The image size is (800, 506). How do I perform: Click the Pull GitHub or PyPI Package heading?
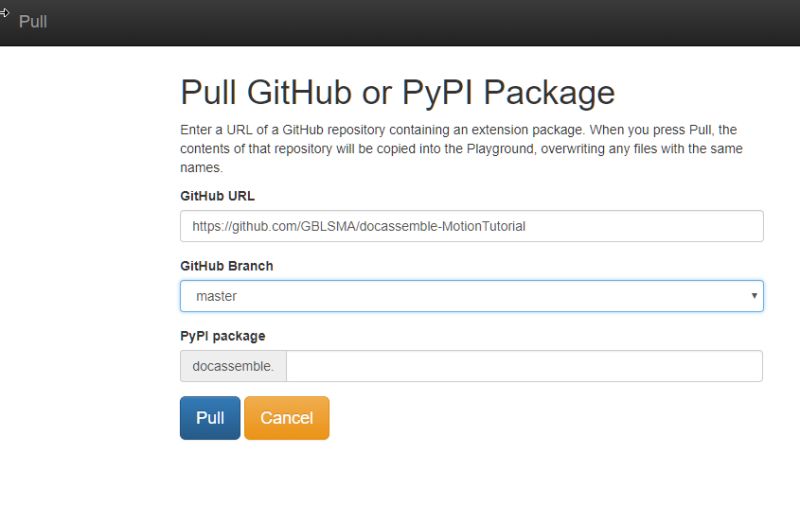pos(397,93)
